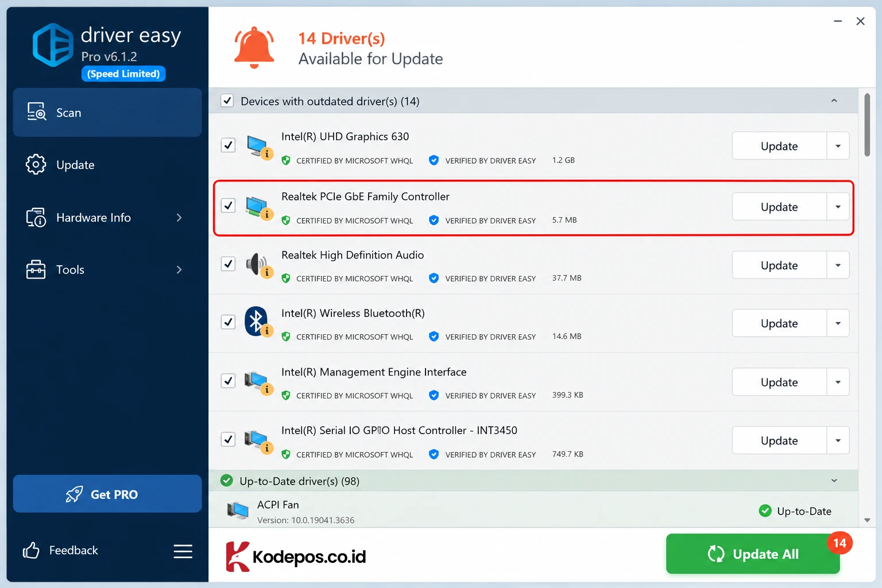Open the Update dropdown for Serial IO GPIO
Screen dimensions: 882x588
tap(838, 440)
